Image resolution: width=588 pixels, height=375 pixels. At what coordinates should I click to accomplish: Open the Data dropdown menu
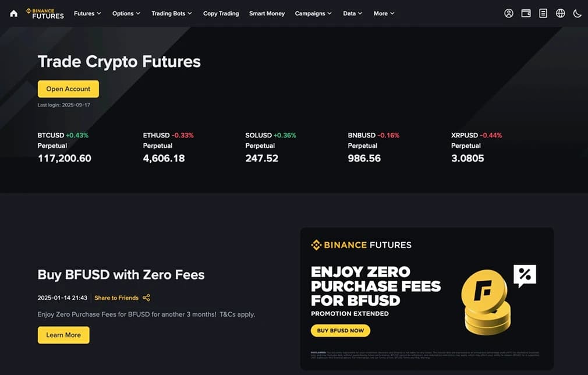(x=352, y=13)
